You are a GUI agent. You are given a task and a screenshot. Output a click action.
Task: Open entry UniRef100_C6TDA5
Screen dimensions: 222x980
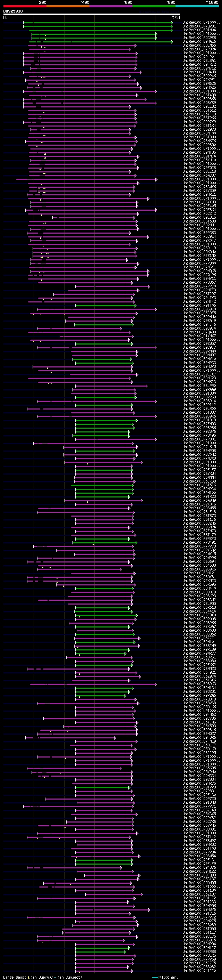[x=199, y=929]
